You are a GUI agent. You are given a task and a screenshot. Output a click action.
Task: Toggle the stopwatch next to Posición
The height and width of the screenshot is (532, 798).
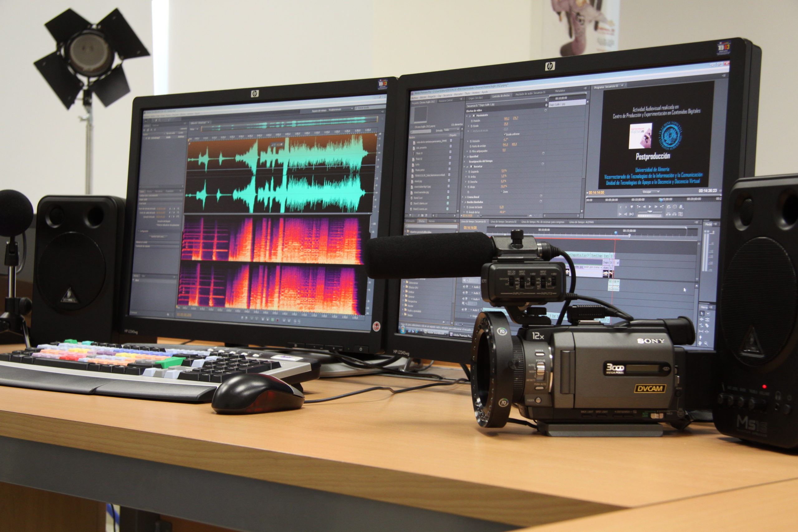[471, 121]
